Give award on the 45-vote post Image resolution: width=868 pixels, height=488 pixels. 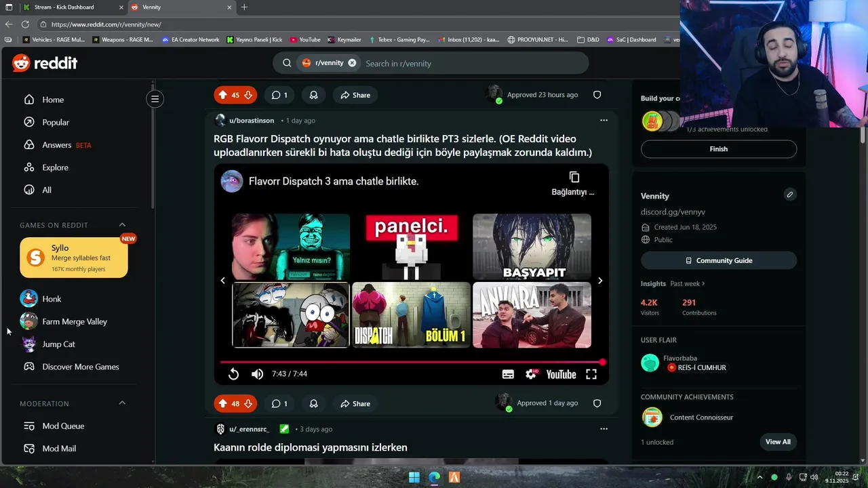(313, 95)
